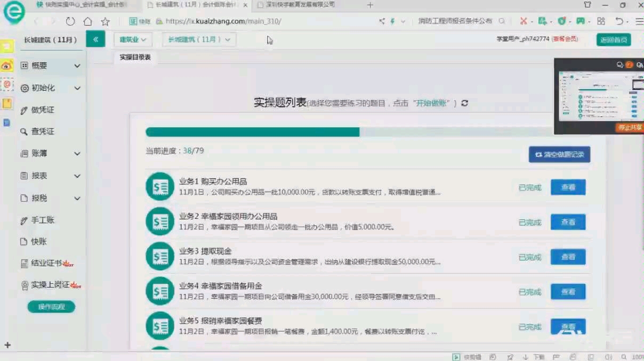This screenshot has height=361, width=644.
Task: Select the 实操目录表 tab
Action: click(135, 58)
